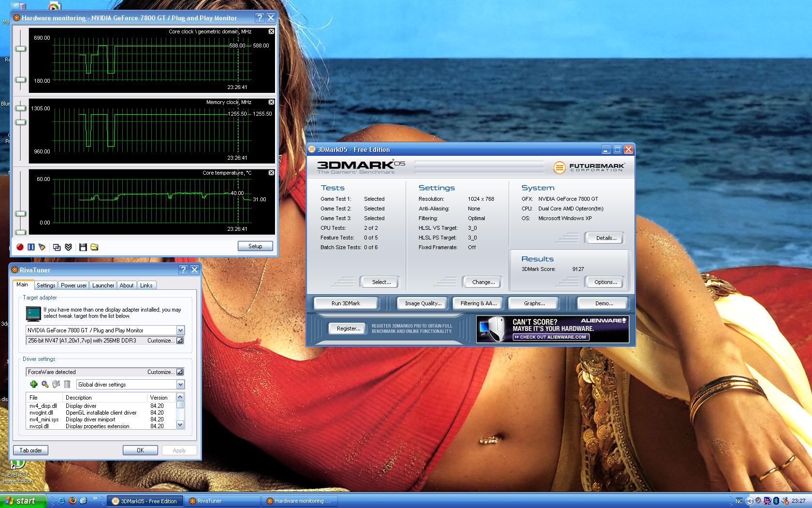The width and height of the screenshot is (812, 508).
Task: Open the About tab in RivaTuner
Action: click(127, 285)
